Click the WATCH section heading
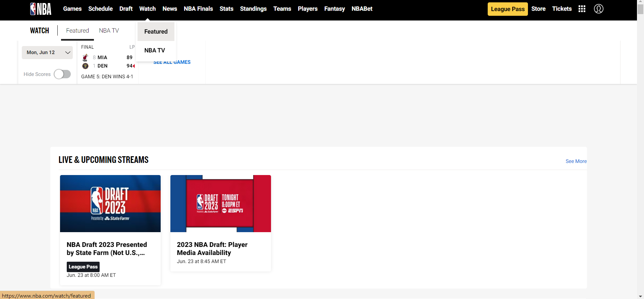 click(x=40, y=31)
